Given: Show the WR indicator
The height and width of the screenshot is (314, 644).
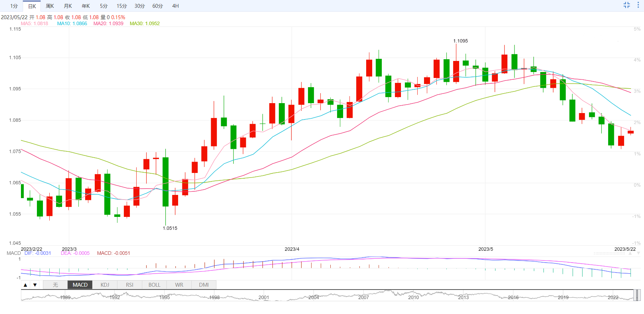Looking at the screenshot, I should 179,285.
